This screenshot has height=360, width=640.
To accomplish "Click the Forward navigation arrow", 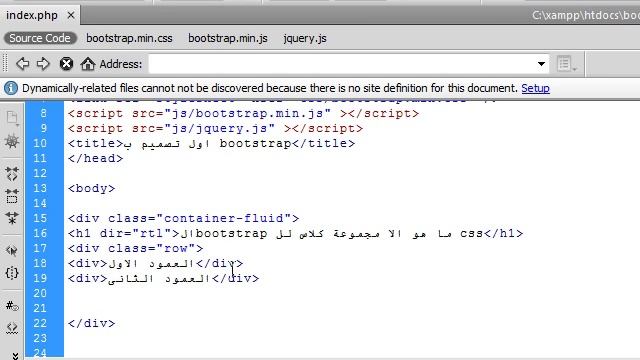I will [x=43, y=64].
